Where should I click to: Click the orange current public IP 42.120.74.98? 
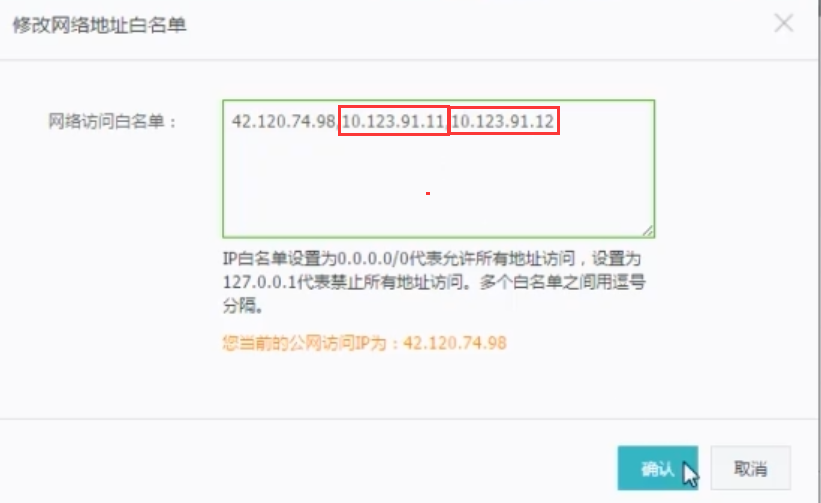click(455, 343)
